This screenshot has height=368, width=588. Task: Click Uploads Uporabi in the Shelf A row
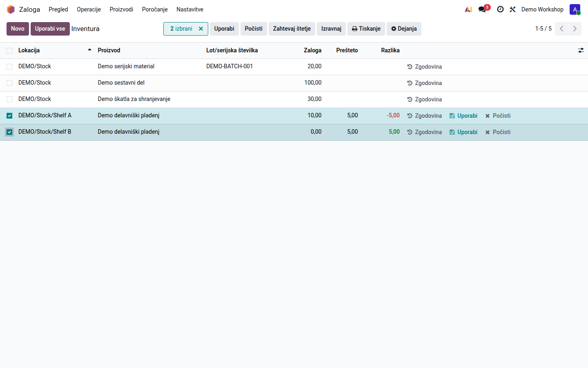tap(463, 116)
